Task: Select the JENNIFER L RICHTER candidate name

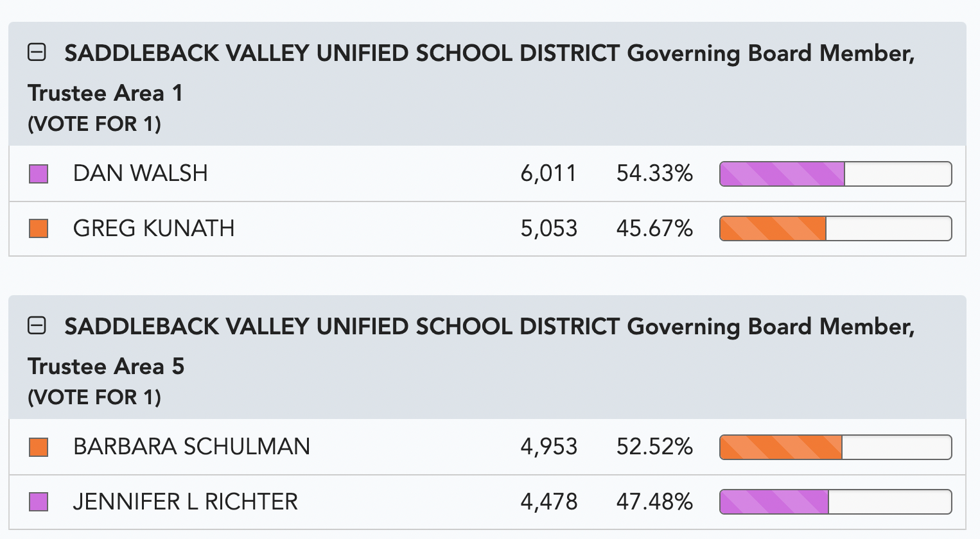Action: point(186,502)
